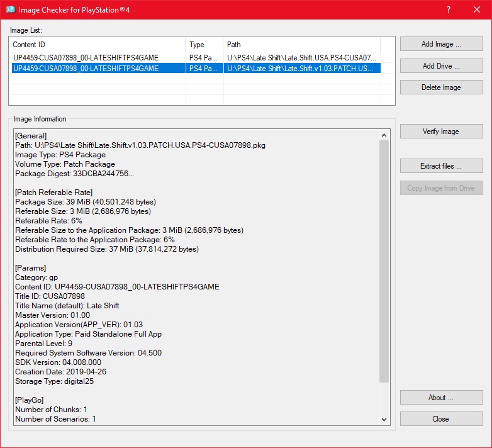The image size is (492, 448).
Task: Click the 'Creation Date: 2019-04-26' line
Action: coord(60,371)
